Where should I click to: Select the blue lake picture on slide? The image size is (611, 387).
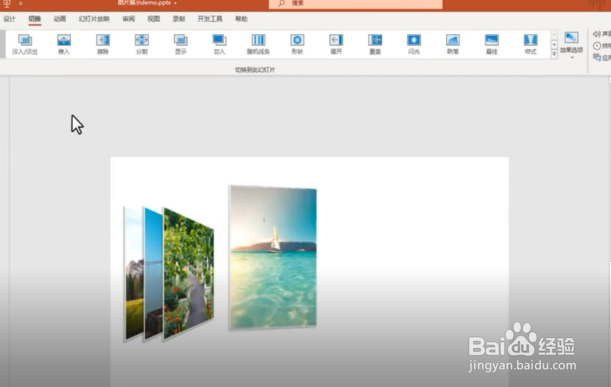153,274
